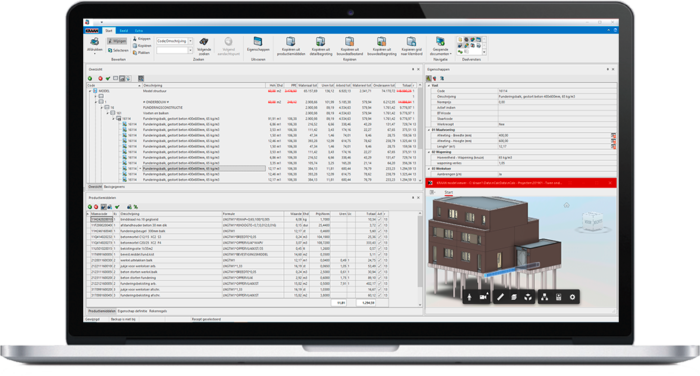The image size is (700, 376).
Task: Toggle Act checkbox for funderingsbeugel row
Action: (x=380, y=231)
